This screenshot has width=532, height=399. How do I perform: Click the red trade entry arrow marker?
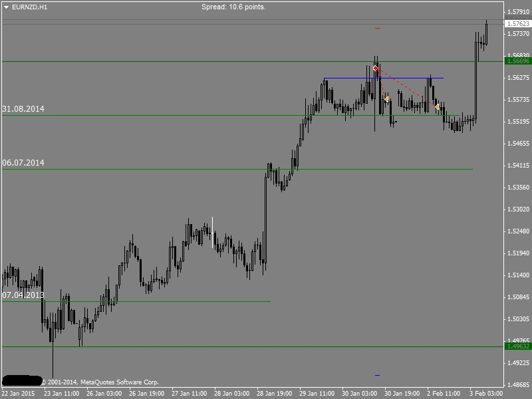[x=376, y=68]
